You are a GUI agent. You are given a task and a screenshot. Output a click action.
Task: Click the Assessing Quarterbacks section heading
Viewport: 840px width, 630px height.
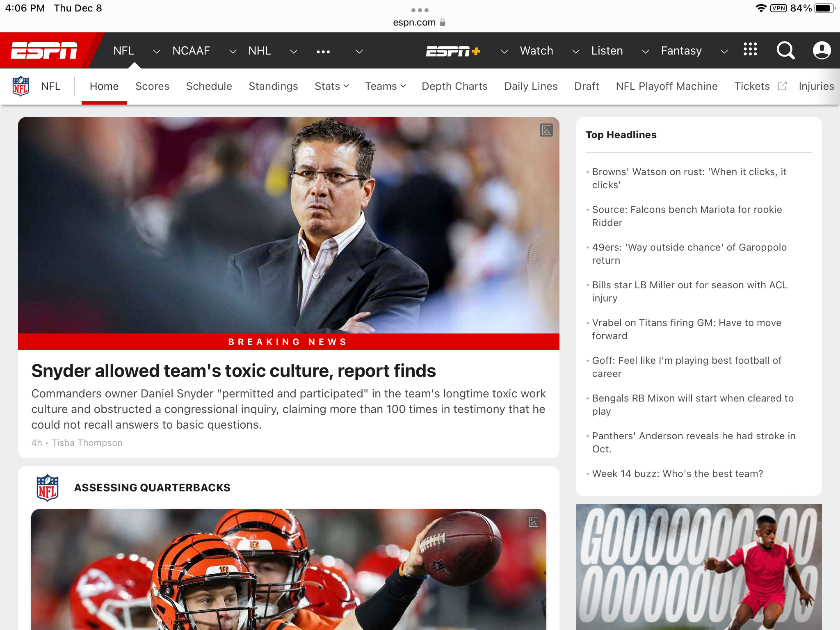152,488
